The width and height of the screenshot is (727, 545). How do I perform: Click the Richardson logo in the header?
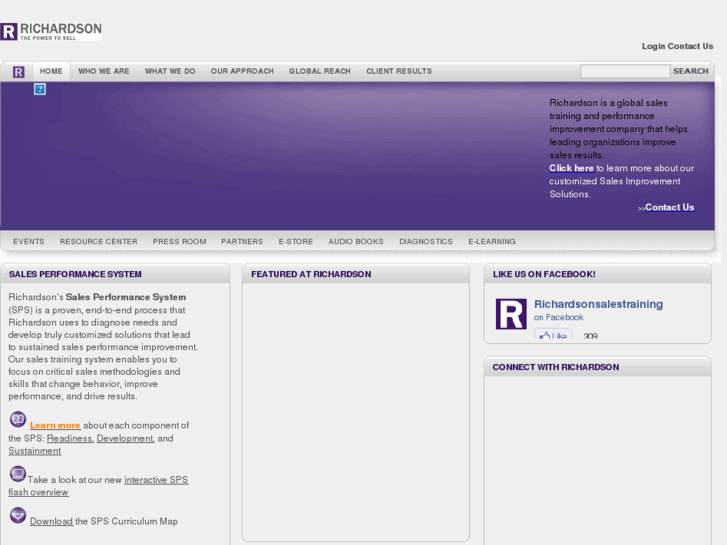[x=51, y=32]
